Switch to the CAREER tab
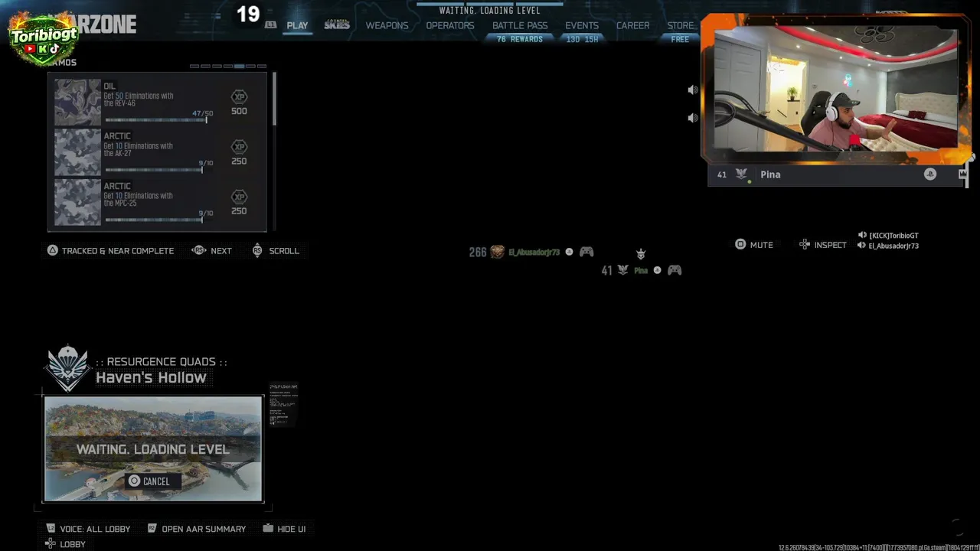 click(633, 25)
